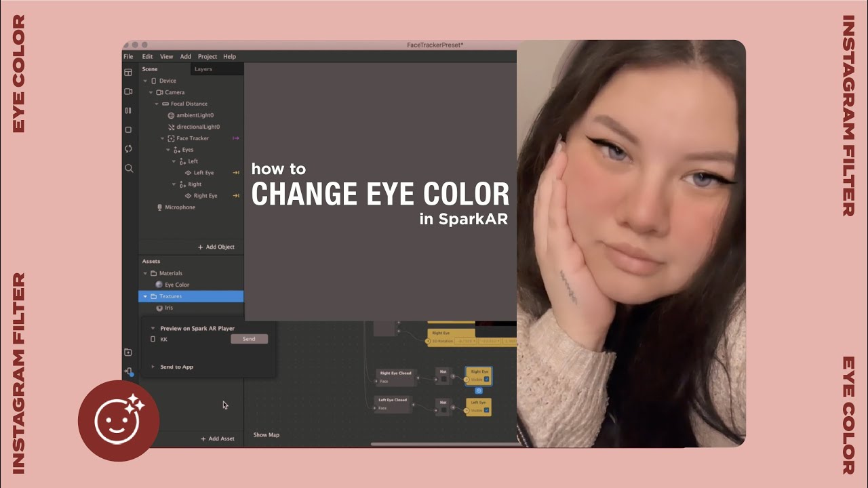
Task: Collapse the Left null object node
Action: [174, 161]
